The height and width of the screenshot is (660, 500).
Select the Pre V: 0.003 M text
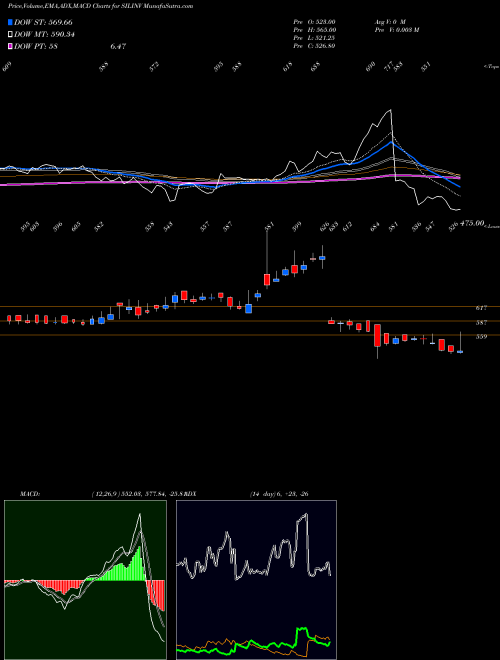pyautogui.click(x=396, y=30)
